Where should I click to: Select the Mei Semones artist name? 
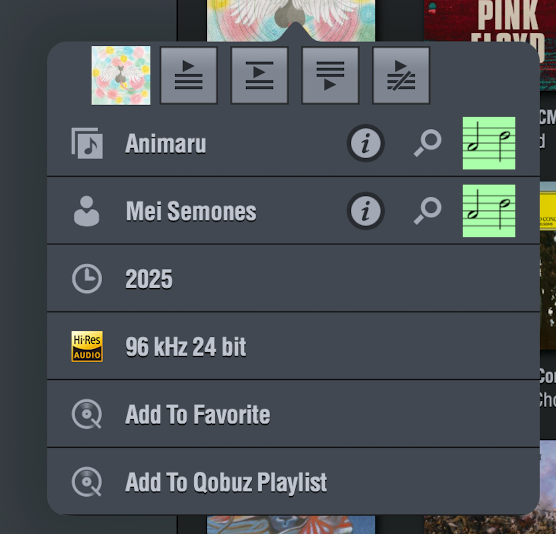tap(191, 211)
